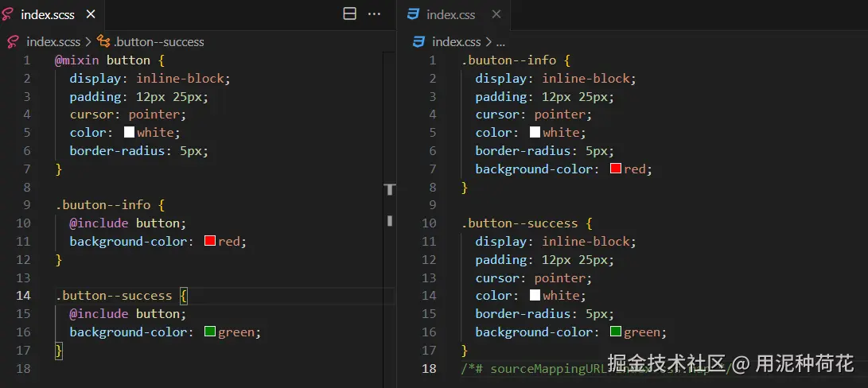
Task: Click the CSS file icon on index.css tab
Action: pos(414,14)
